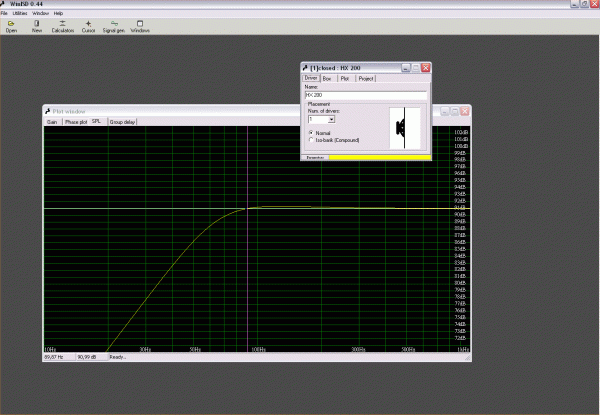Viewport: 600px width, 415px height.
Task: Activate the Cursor tool
Action: point(88,25)
